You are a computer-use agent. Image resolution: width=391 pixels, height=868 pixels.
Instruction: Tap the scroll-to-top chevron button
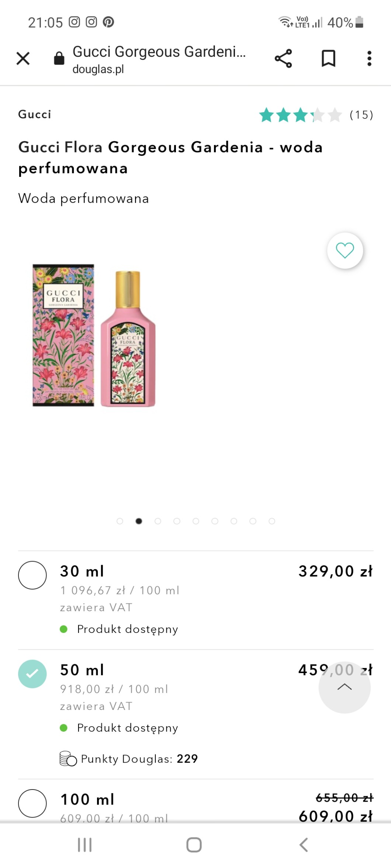(345, 687)
